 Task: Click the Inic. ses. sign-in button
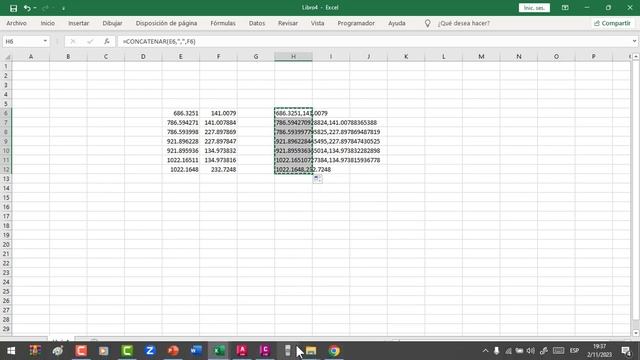click(x=534, y=8)
